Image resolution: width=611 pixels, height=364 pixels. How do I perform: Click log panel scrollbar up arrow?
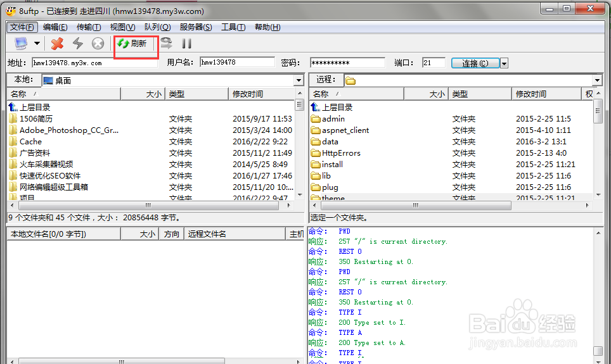point(598,233)
